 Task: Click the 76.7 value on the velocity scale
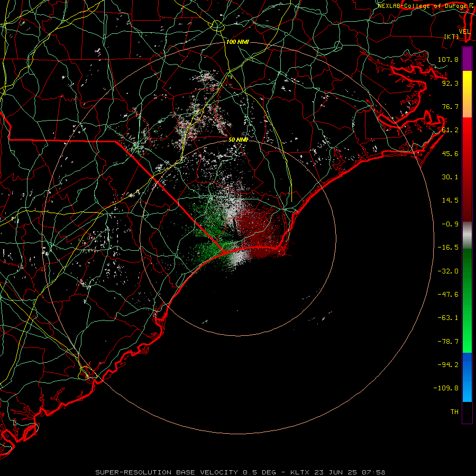click(450, 106)
